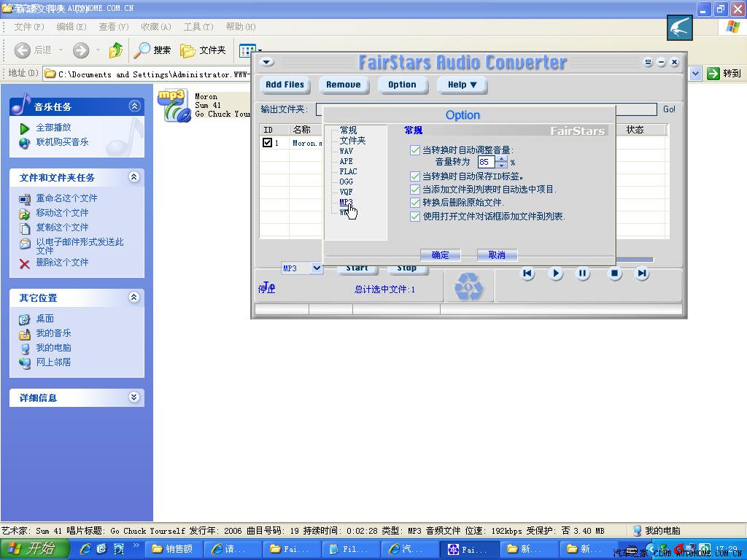The width and height of the screenshot is (747, 560).
Task: Expand the details panel in sidebar
Action: coord(134,397)
